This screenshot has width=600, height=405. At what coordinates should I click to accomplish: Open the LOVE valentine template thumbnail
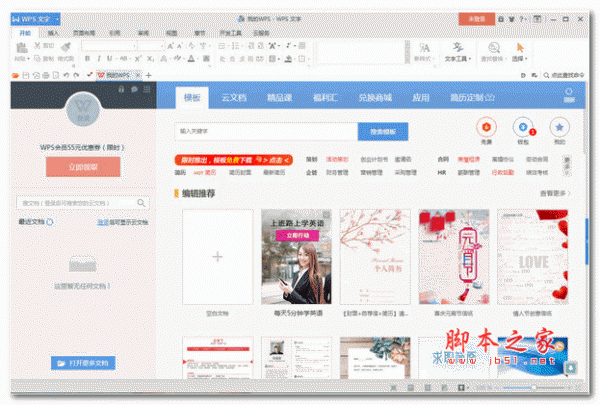pos(533,257)
